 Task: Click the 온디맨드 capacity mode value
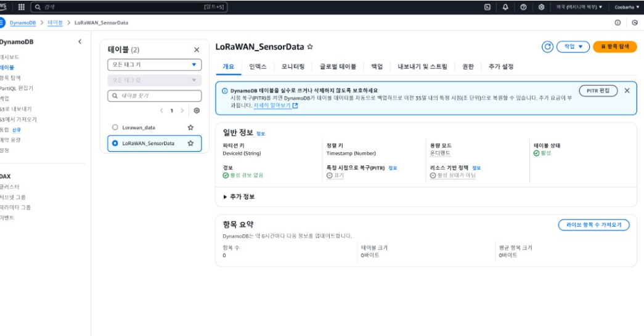(x=440, y=153)
